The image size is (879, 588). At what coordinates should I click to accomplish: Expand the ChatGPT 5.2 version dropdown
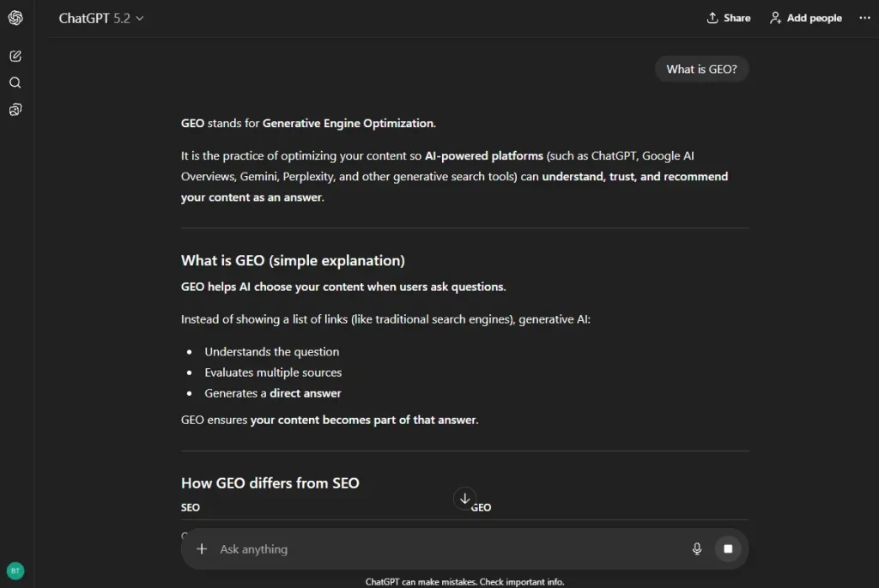(100, 17)
